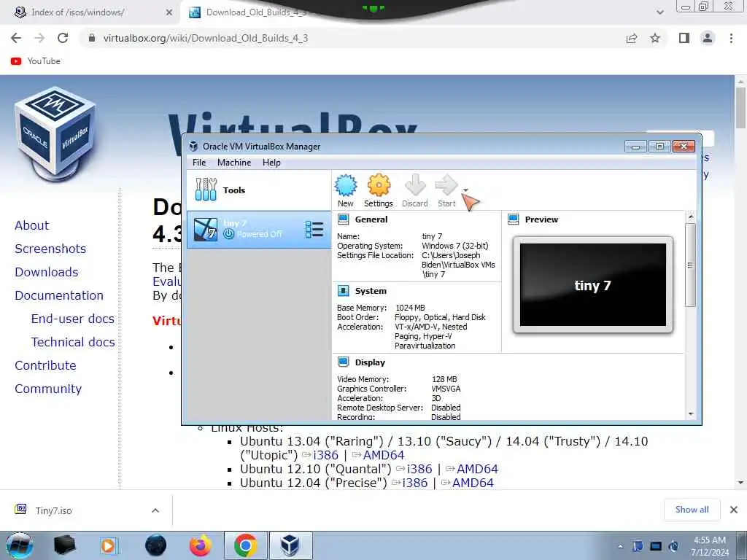Open Firefox from the taskbar
747x560 pixels.
pyautogui.click(x=200, y=545)
